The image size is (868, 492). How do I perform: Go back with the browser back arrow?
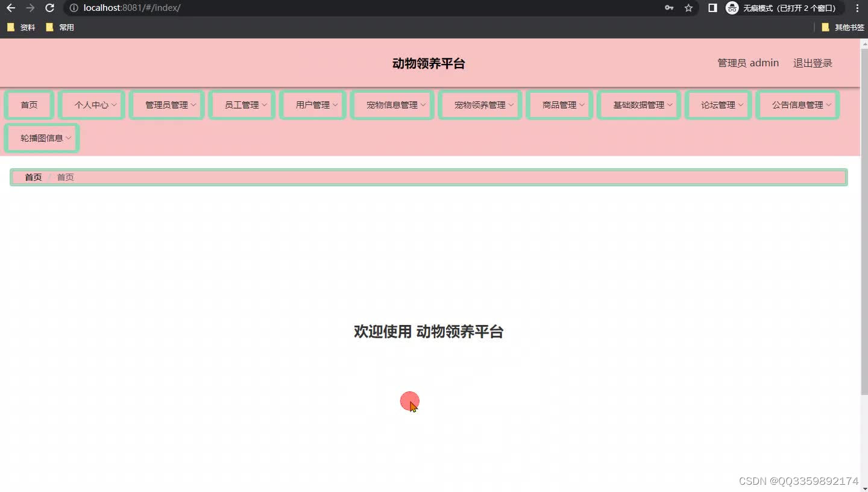pos(10,8)
